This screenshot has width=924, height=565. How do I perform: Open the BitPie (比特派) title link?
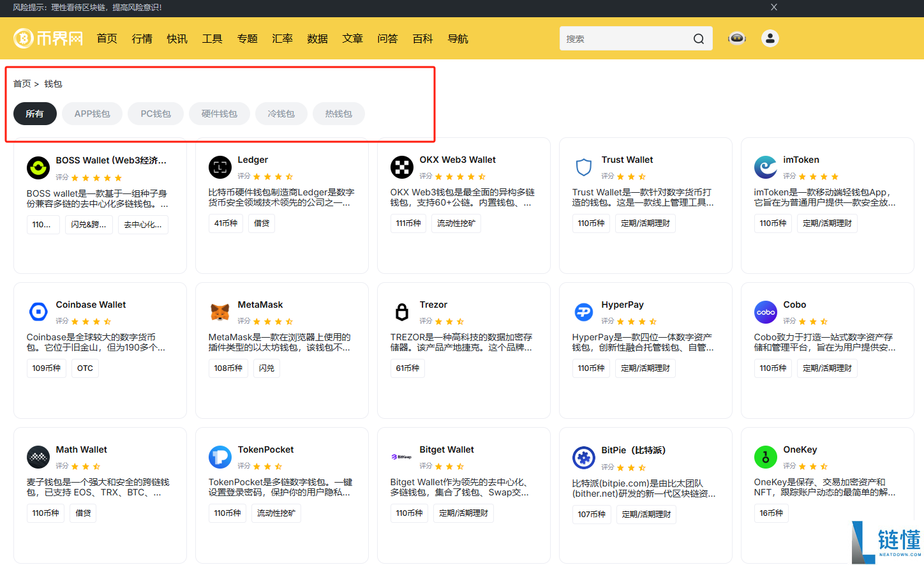pyautogui.click(x=634, y=450)
